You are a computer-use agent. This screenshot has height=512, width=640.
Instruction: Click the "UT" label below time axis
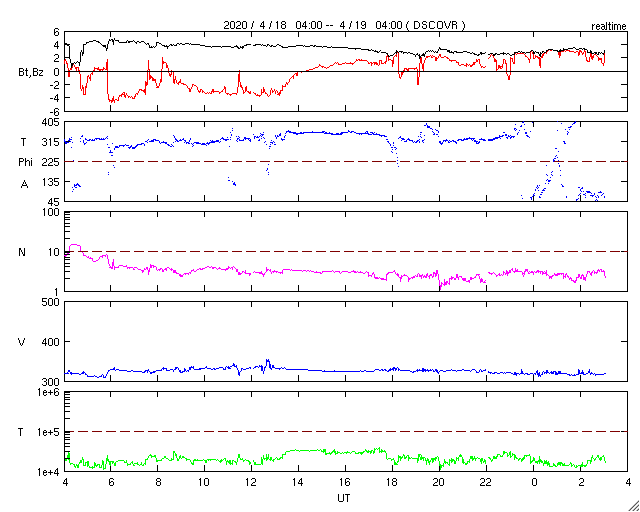(343, 497)
